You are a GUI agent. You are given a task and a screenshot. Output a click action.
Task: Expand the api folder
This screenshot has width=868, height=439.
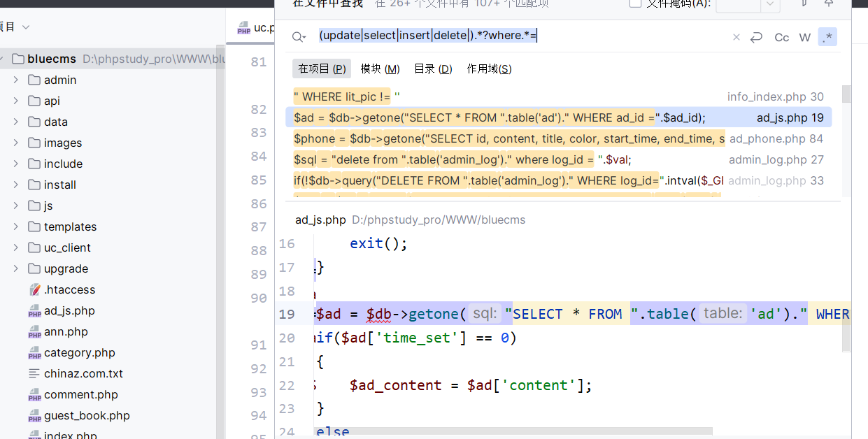[15, 101]
